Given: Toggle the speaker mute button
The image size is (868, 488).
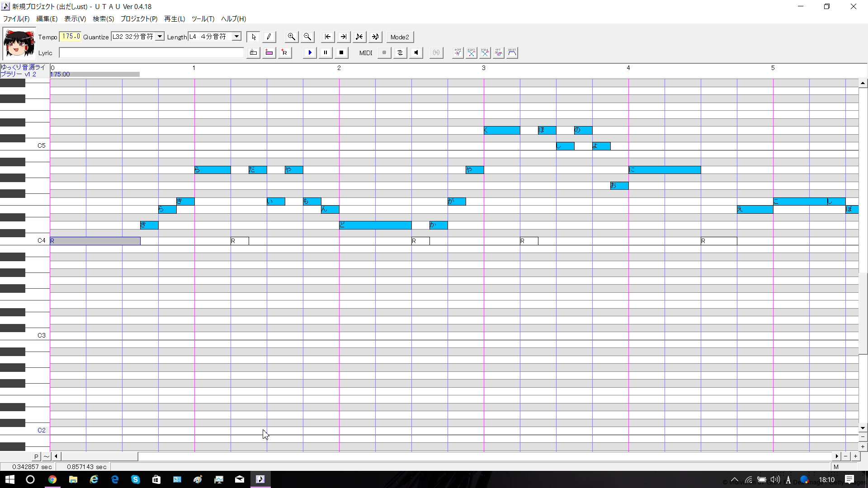Looking at the screenshot, I should (416, 53).
